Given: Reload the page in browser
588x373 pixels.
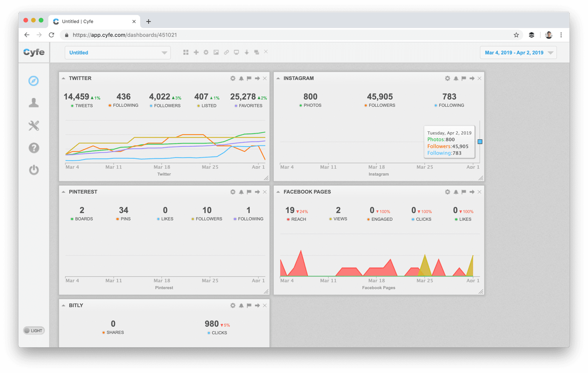Looking at the screenshot, I should [51, 35].
